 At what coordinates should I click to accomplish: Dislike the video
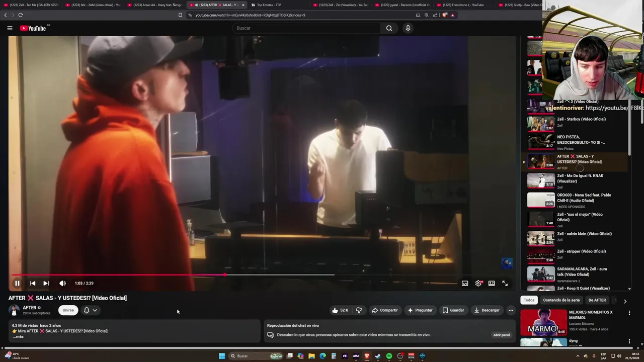(359, 310)
